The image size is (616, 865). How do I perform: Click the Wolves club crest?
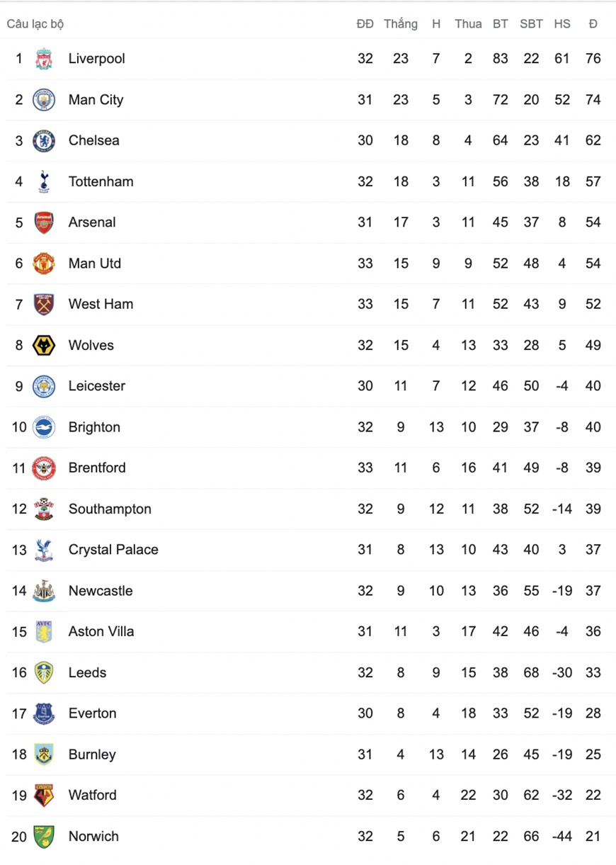tap(44, 345)
